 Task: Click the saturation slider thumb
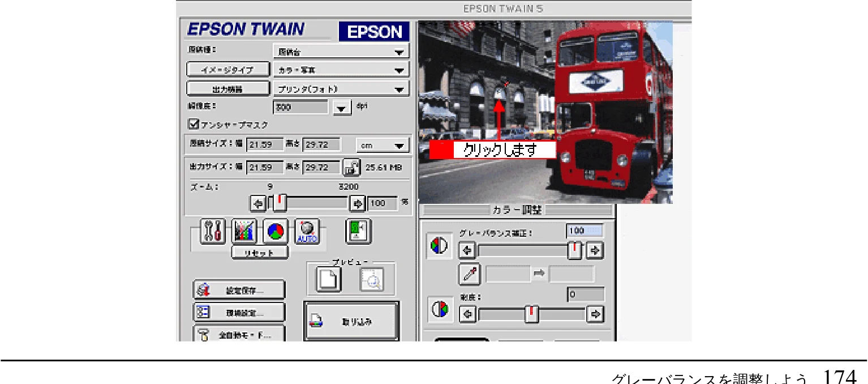click(531, 314)
